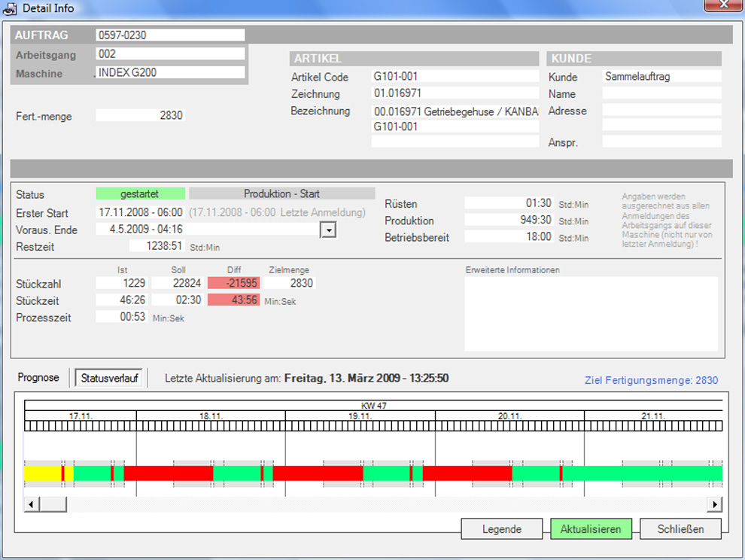
Task: Click the Zeichnung field 01.016971
Action: pyautogui.click(x=455, y=93)
